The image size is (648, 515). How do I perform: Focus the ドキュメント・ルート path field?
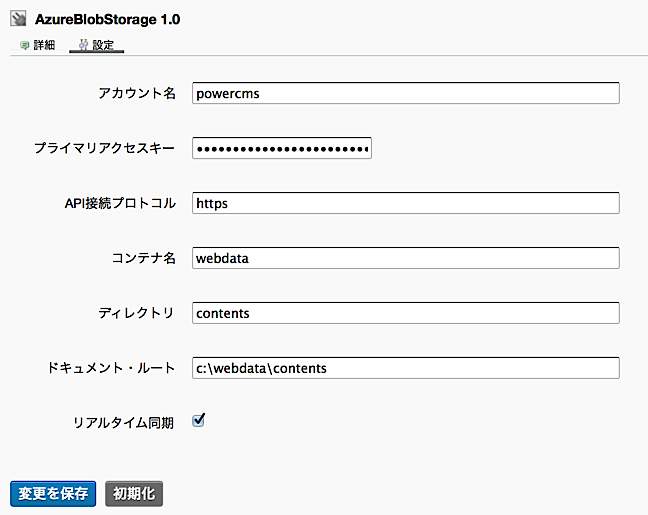click(x=405, y=368)
